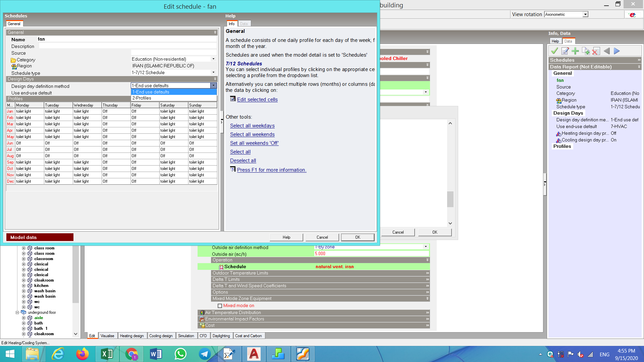The height and width of the screenshot is (362, 644).
Task: Expand the aisle zone tree node
Action: pos(24,318)
